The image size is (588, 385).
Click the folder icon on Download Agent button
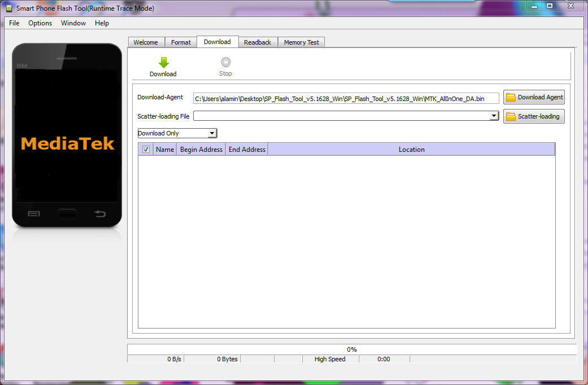tap(511, 98)
